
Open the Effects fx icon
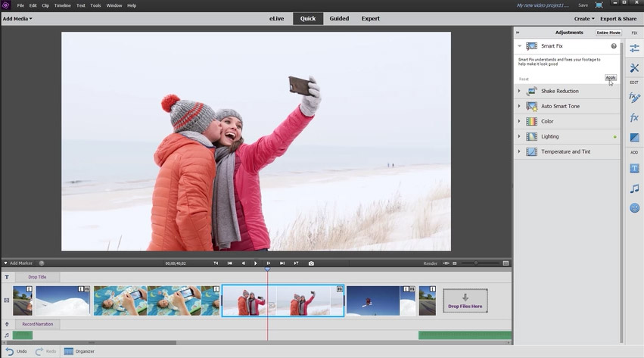634,118
